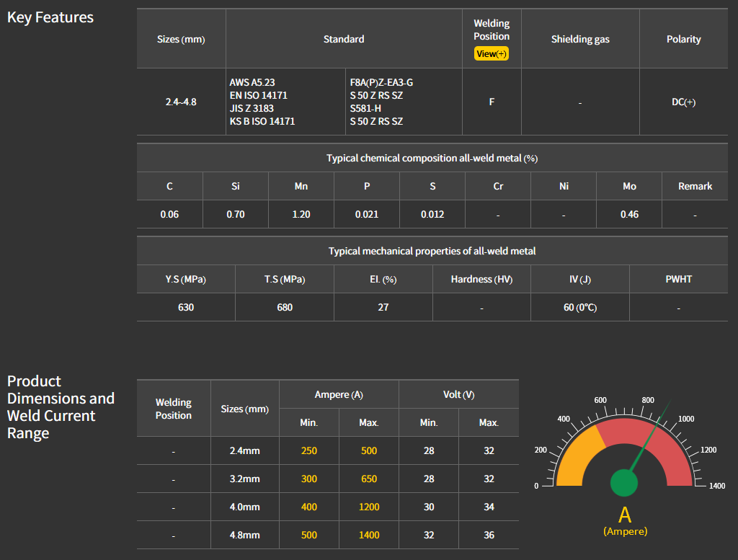This screenshot has width=738, height=560.
Task: Click the 60 (0°C) impact value cell
Action: pos(579,307)
